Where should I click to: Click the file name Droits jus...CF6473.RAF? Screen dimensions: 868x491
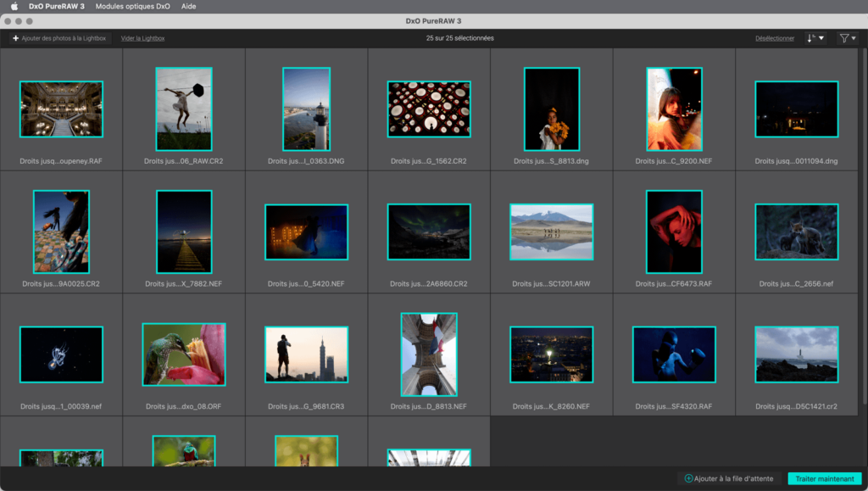674,284
